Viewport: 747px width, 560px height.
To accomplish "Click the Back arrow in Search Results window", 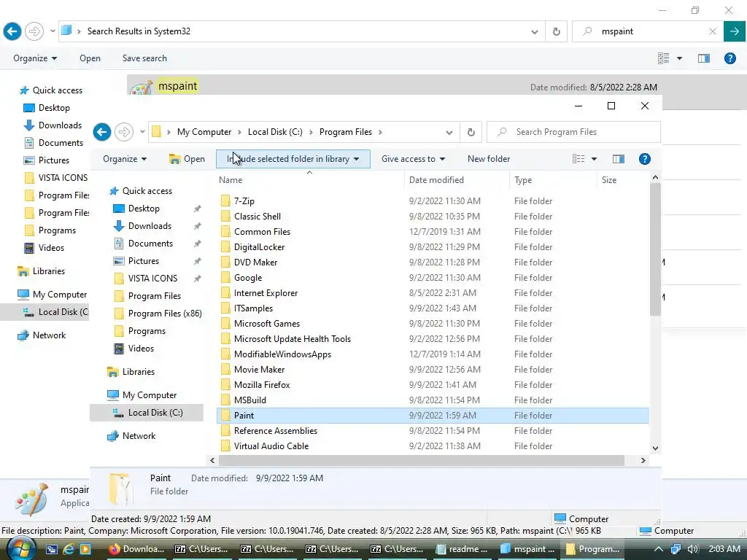I will (12, 31).
